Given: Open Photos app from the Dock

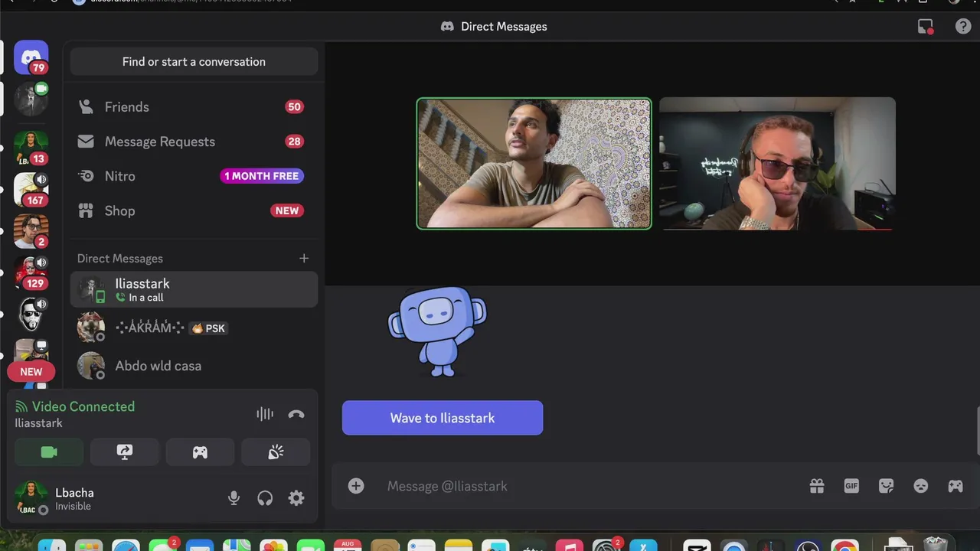Looking at the screenshot, I should (273, 546).
